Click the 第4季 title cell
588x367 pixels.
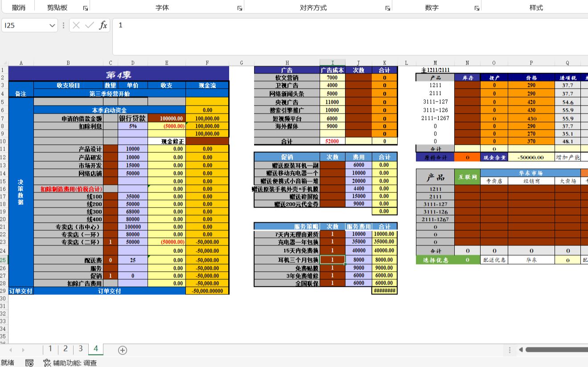[x=119, y=74]
